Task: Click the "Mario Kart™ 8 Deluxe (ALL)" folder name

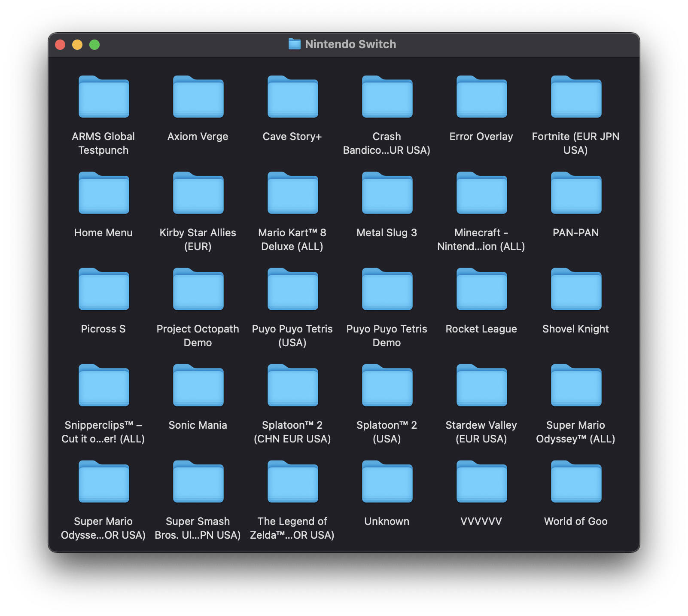Action: pos(292,240)
